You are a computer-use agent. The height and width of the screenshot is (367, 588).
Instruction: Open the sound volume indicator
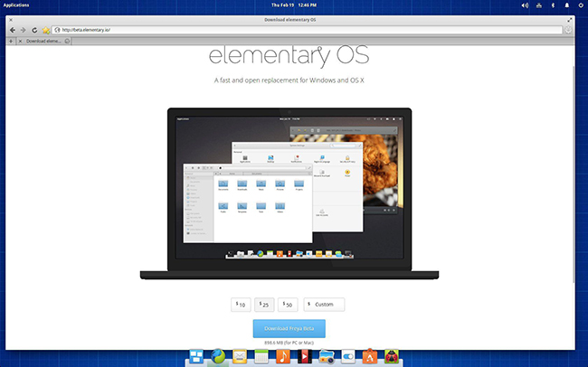tap(525, 5)
